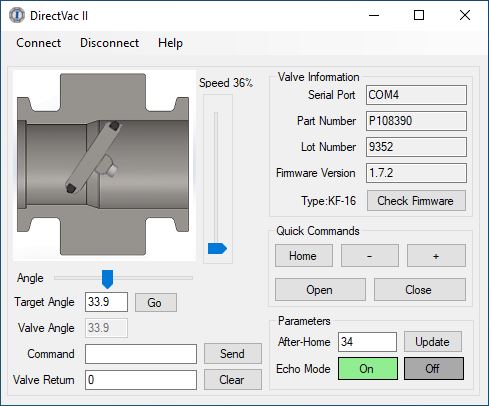The width and height of the screenshot is (489, 406).
Task: Minimize the DirectVac II window
Action: point(374,15)
